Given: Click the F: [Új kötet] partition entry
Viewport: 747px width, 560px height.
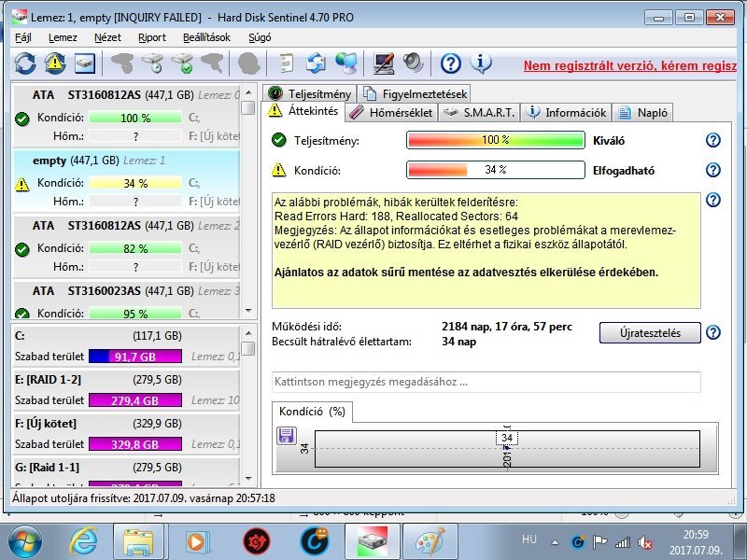Looking at the screenshot, I should tap(126, 433).
